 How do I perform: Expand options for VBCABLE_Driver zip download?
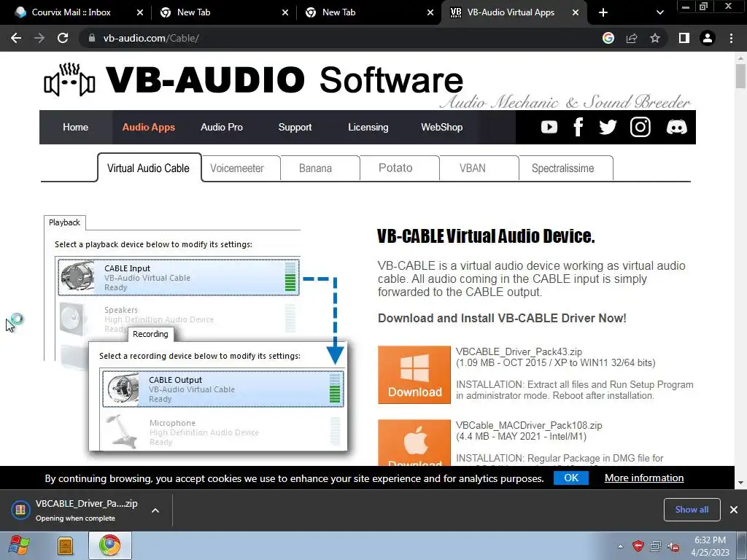pos(155,510)
